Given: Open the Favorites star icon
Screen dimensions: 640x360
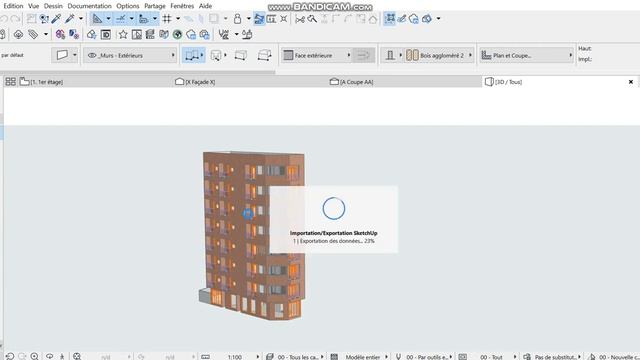Looking at the screenshot, I should tap(123, 34).
